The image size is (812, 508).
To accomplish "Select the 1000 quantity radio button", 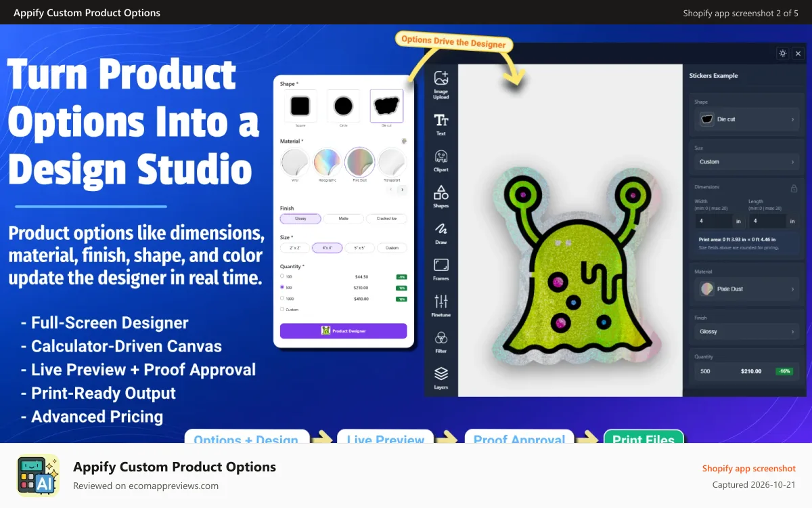I will pos(282,298).
